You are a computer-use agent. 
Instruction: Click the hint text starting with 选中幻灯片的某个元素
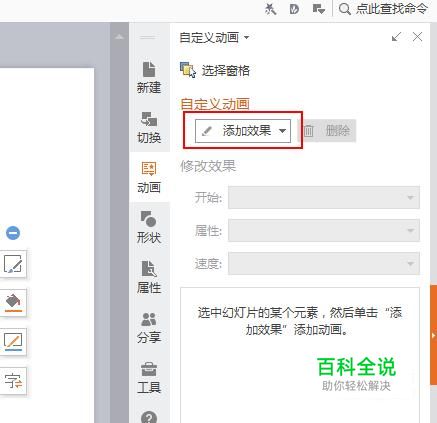pos(300,321)
